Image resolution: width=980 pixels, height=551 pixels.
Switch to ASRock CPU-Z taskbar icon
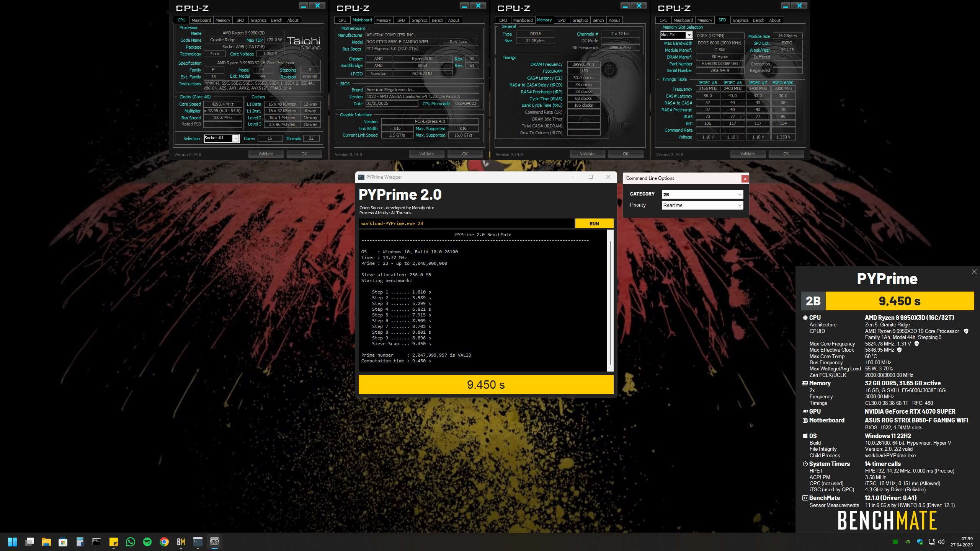click(215, 542)
